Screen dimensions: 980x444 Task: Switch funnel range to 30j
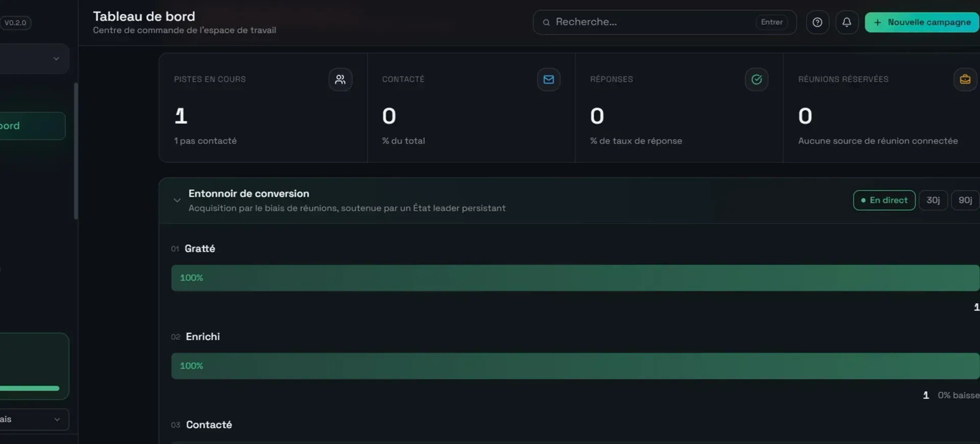[x=933, y=200]
